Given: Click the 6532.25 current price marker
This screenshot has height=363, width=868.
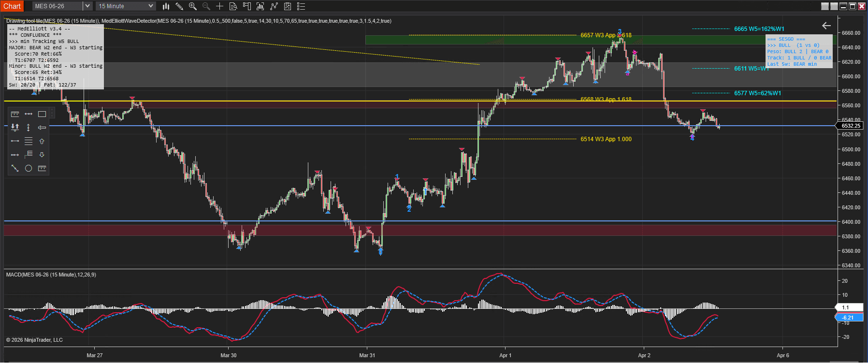Looking at the screenshot, I should (x=850, y=126).
